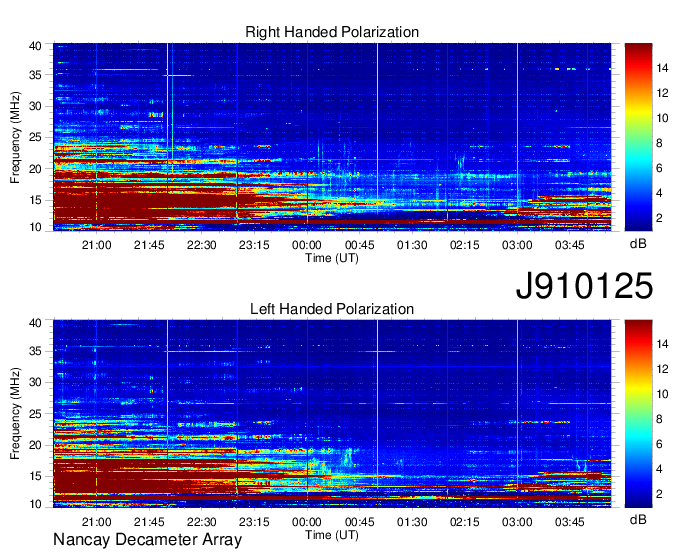Click 35 MHz tick on Right Handed plot
Screen dimensions: 680x552
pyautogui.click(x=36, y=75)
